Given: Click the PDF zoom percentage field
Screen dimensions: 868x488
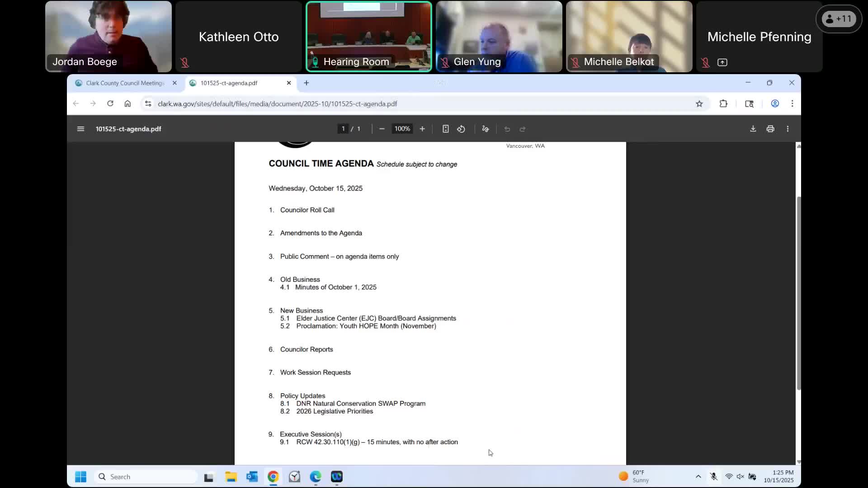Looking at the screenshot, I should coord(402,129).
